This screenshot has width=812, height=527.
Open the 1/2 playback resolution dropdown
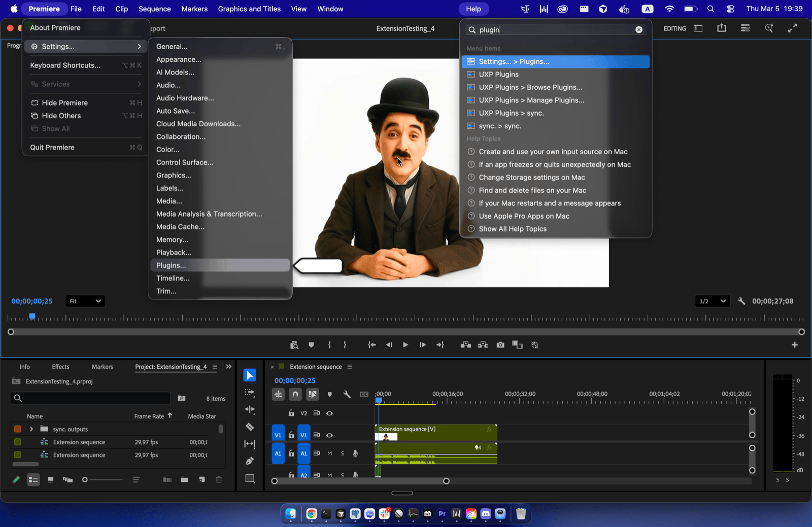pyautogui.click(x=712, y=301)
